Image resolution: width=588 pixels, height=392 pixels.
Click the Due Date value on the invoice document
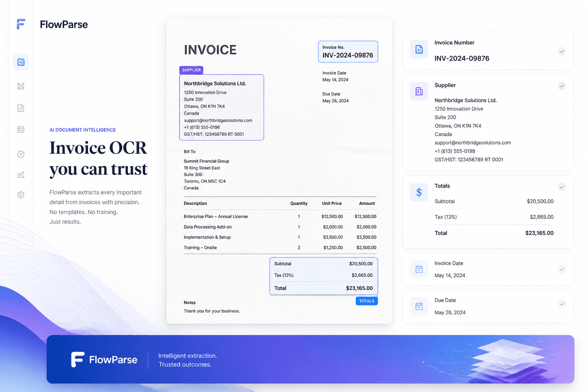click(x=335, y=101)
